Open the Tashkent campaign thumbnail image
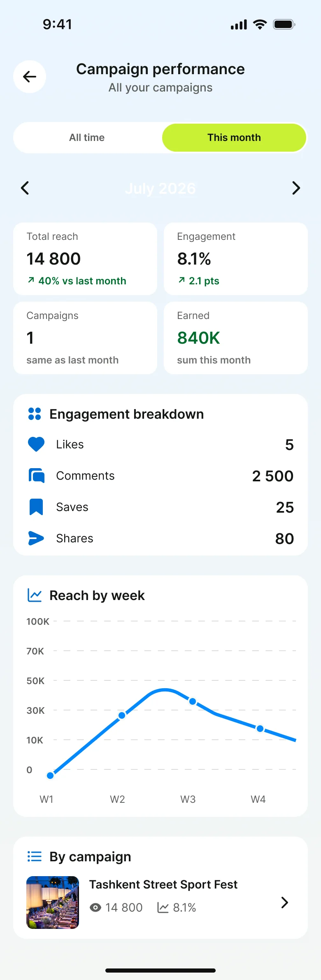Image resolution: width=321 pixels, height=980 pixels. pos(53,903)
